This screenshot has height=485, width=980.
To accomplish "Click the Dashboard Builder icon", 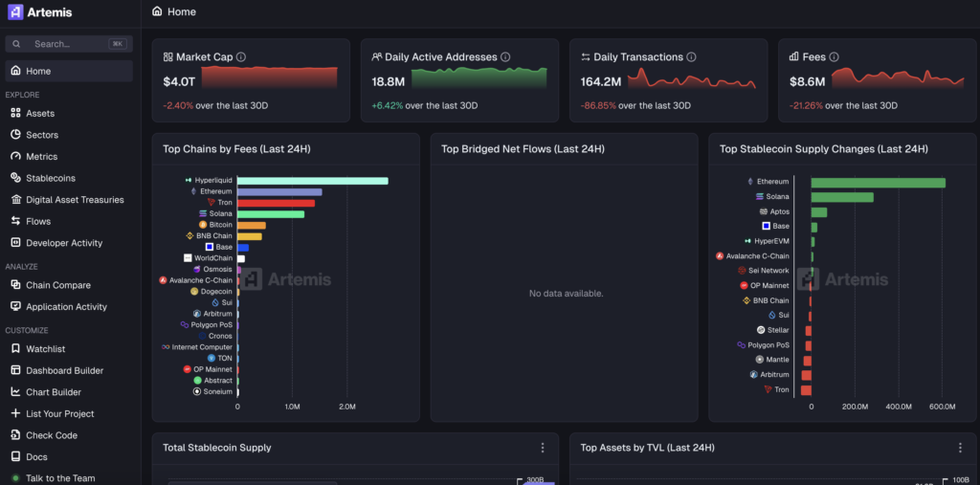I will 15,370.
